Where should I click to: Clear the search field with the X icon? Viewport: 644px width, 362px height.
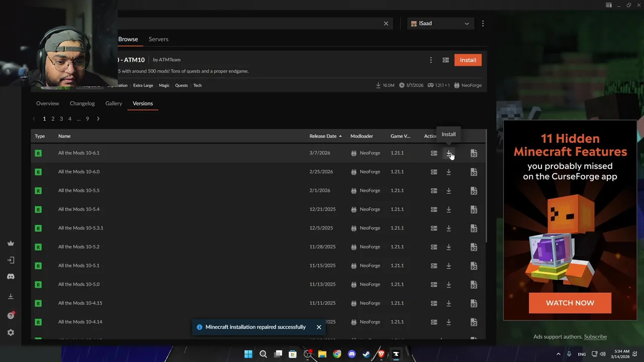coord(386,24)
